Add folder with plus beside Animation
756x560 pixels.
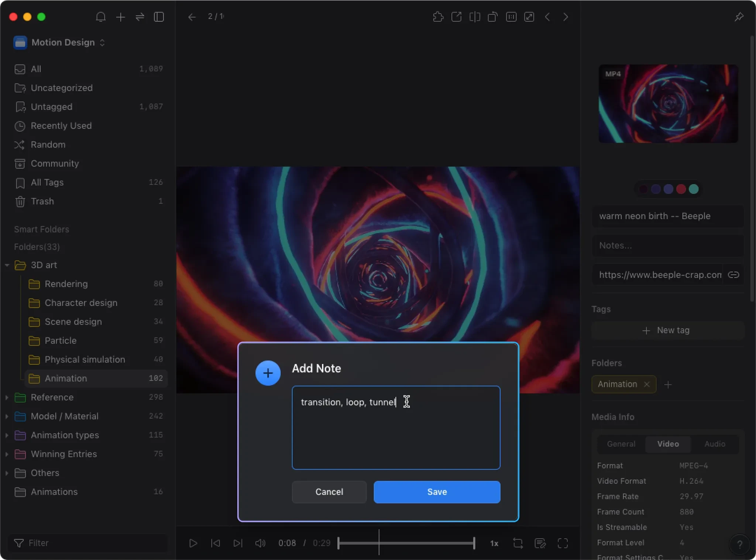tap(668, 385)
